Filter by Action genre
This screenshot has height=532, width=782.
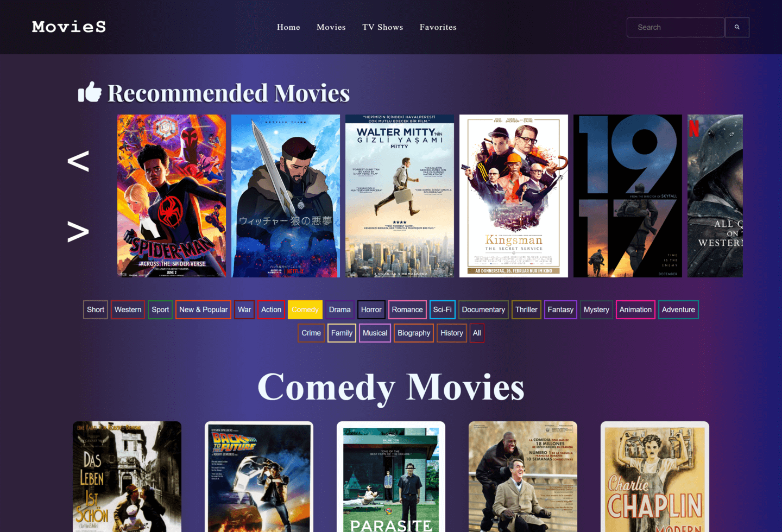click(271, 309)
